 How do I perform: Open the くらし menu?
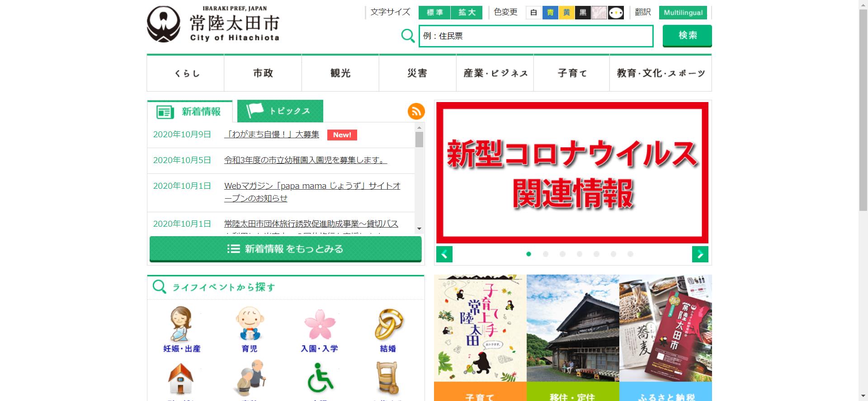[186, 73]
